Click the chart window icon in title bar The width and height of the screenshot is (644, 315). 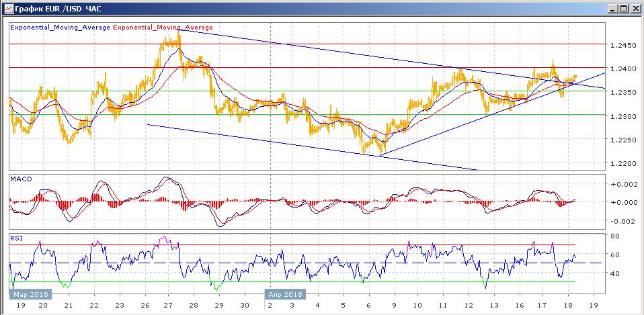click(8, 8)
